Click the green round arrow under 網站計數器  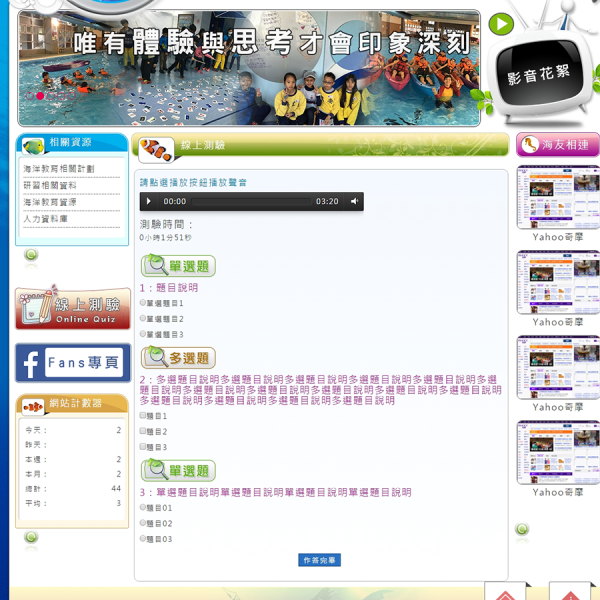pos(31,537)
